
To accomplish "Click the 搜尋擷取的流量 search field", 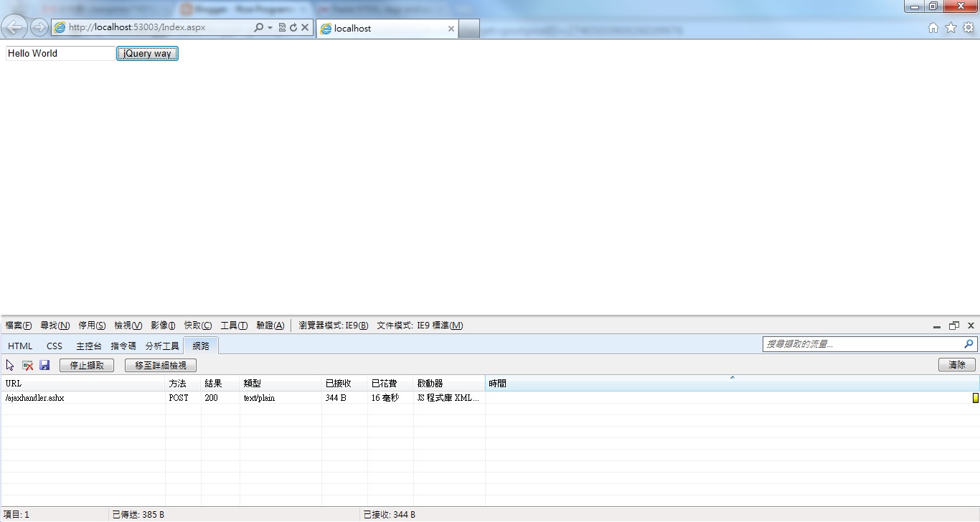I will click(x=863, y=344).
